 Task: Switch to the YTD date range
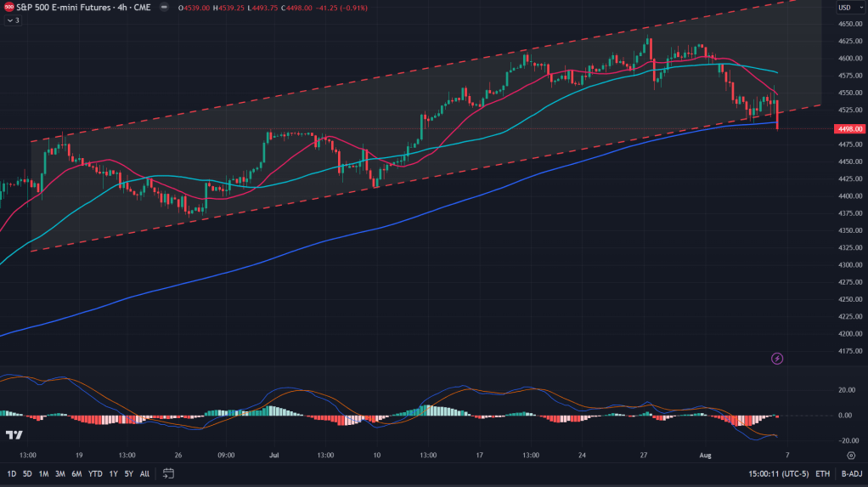[95, 473]
